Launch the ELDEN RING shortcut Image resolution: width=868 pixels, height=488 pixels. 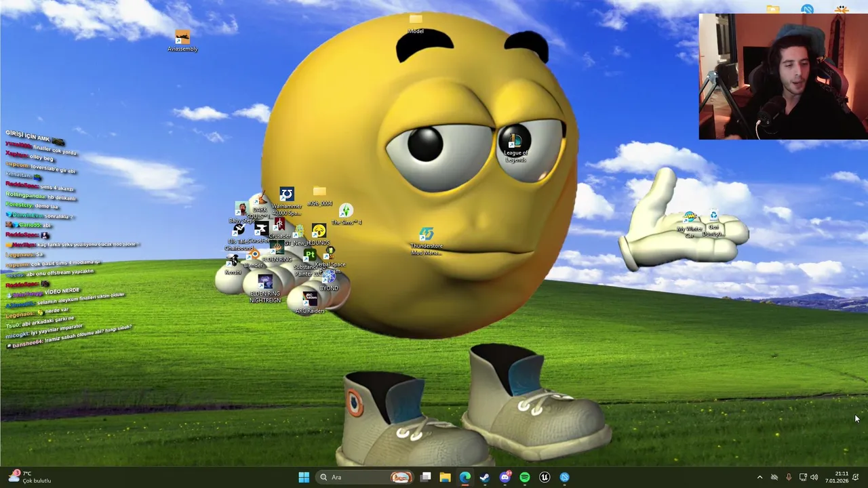click(277, 252)
